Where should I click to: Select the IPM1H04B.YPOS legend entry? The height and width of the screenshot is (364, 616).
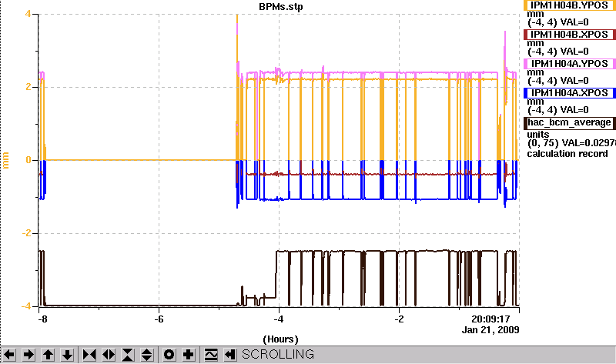(x=570, y=5)
